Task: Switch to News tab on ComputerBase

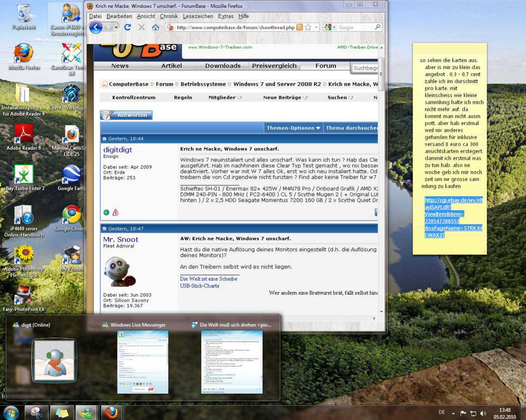Action: pyautogui.click(x=120, y=66)
